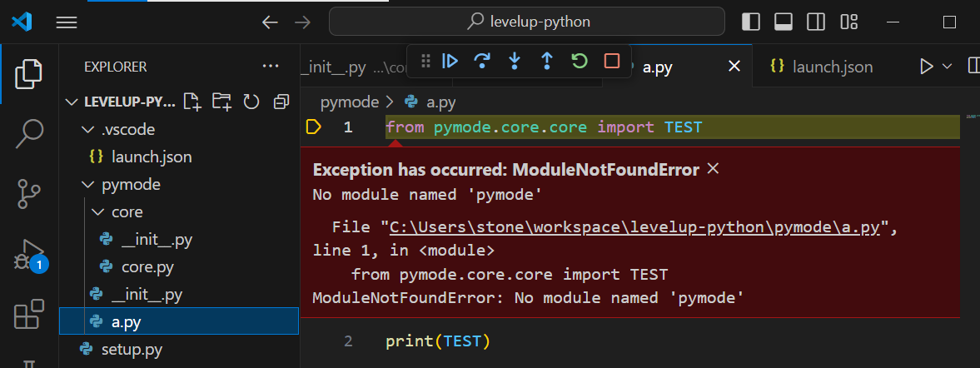Collapse the core folder
This screenshot has height=368, width=980.
click(x=97, y=212)
